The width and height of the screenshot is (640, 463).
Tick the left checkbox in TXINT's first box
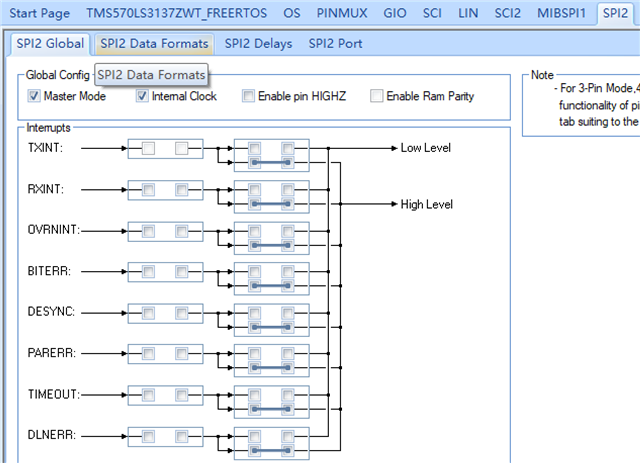[148, 148]
